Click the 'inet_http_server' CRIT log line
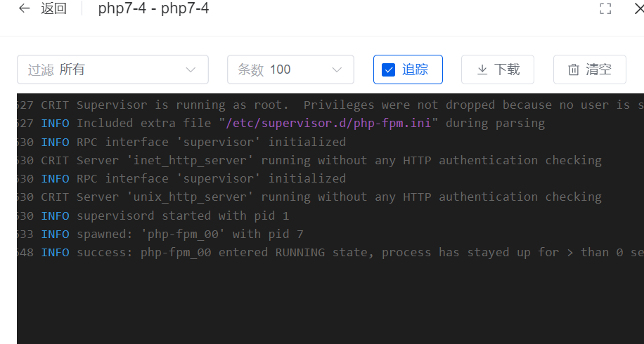Screen dimensions: 644x344 coord(338,160)
